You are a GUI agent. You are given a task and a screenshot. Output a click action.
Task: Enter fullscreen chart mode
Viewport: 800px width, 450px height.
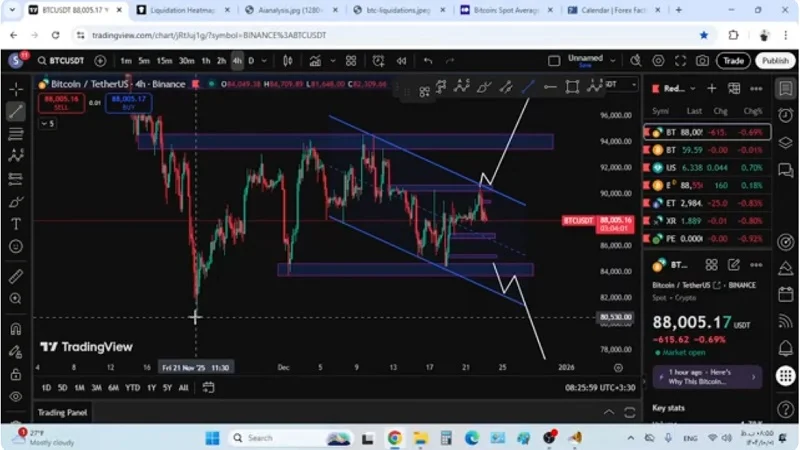coord(680,61)
